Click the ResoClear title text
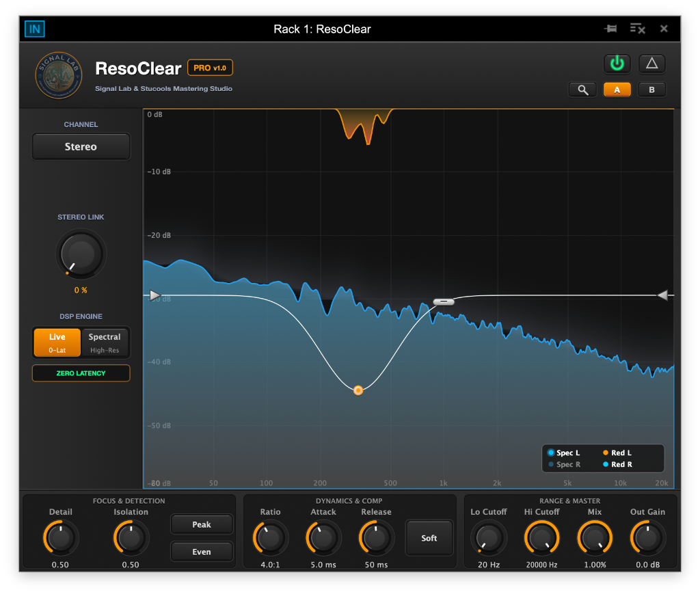Image resolution: width=700 pixels, height=594 pixels. click(x=138, y=68)
